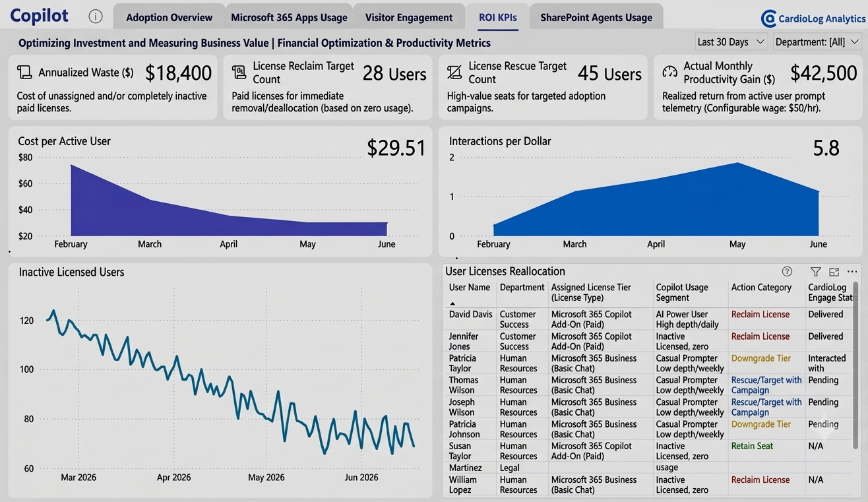
Task: Sort by the Copilot Usage Segment column header
Action: click(682, 292)
